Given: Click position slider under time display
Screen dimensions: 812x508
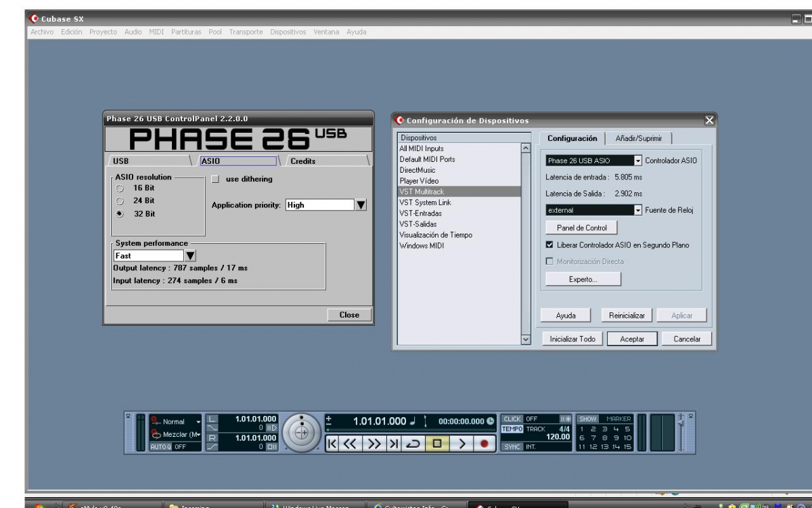Looking at the screenshot, I should point(409,430).
